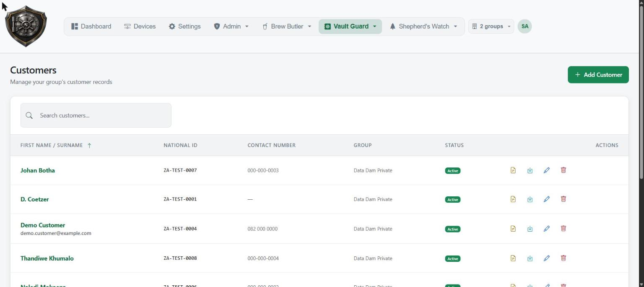Screen dimensions: 644x287
Task: Open the Shepherd's Watch dropdown
Action: [423, 26]
